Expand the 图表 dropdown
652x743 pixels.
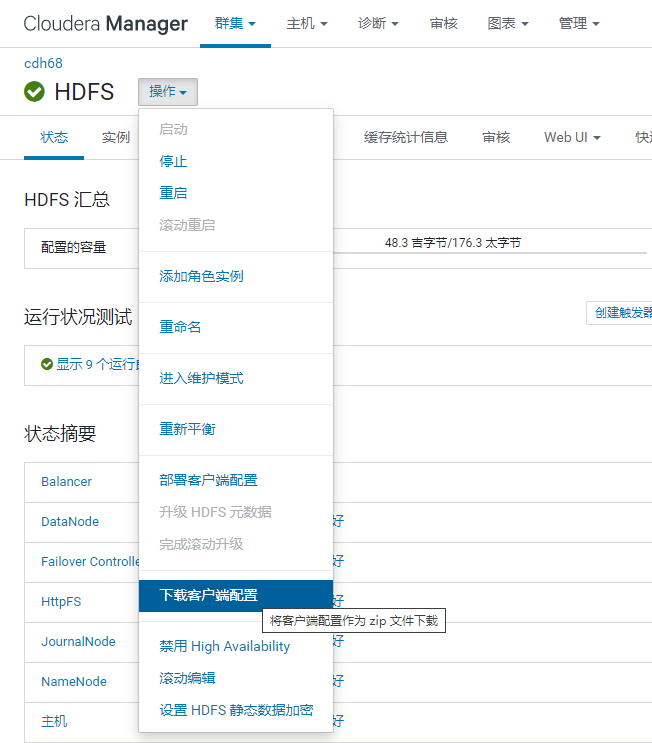point(508,23)
